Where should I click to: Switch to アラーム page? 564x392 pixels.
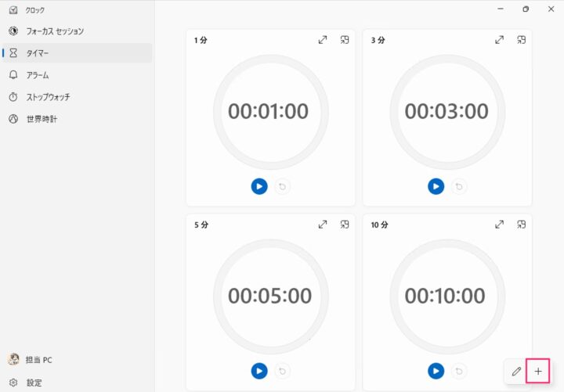click(38, 75)
